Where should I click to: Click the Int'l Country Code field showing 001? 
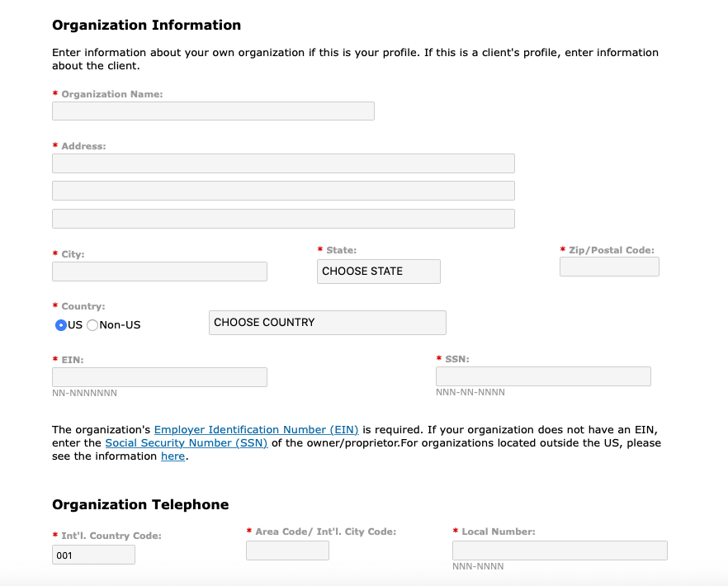pos(93,554)
